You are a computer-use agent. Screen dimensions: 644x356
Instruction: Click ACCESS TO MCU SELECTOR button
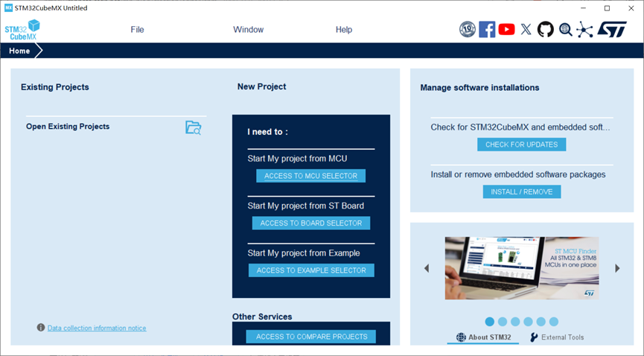point(311,176)
